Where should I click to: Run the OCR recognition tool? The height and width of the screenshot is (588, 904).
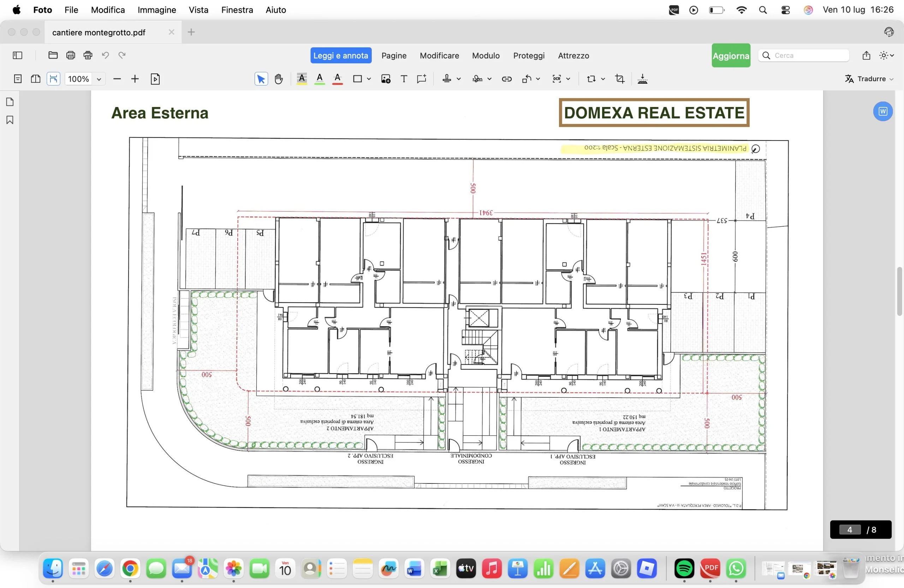[x=557, y=79]
